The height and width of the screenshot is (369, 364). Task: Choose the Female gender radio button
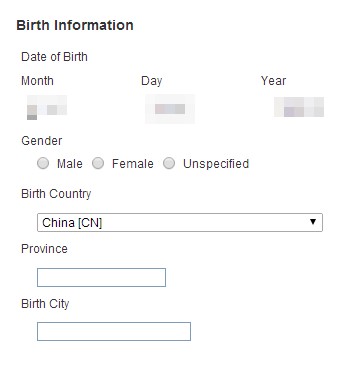(98, 164)
